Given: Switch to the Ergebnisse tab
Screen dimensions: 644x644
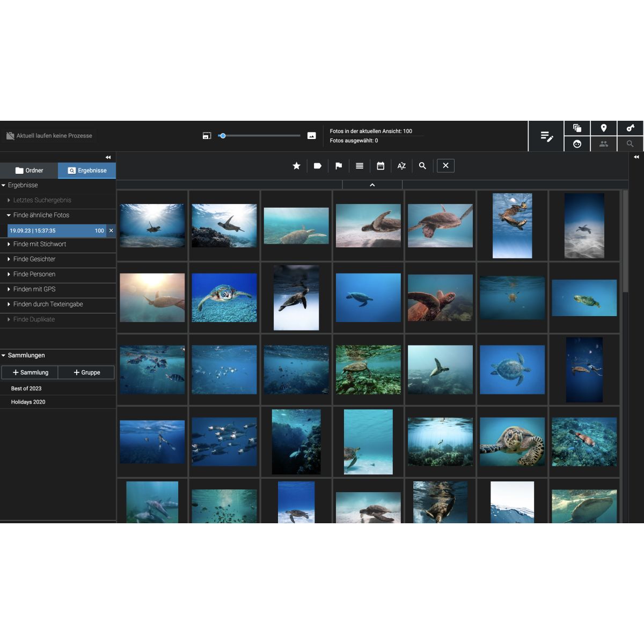Looking at the screenshot, I should coord(87,171).
